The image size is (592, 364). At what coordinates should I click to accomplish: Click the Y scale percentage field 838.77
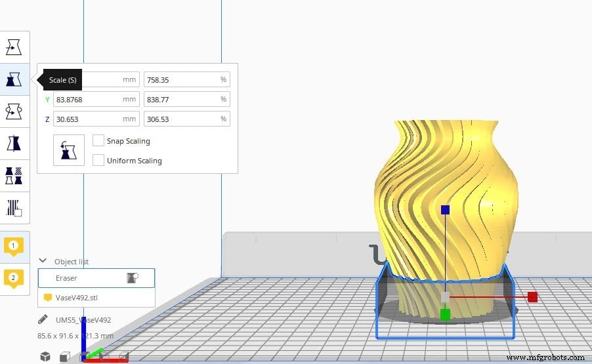(x=187, y=99)
